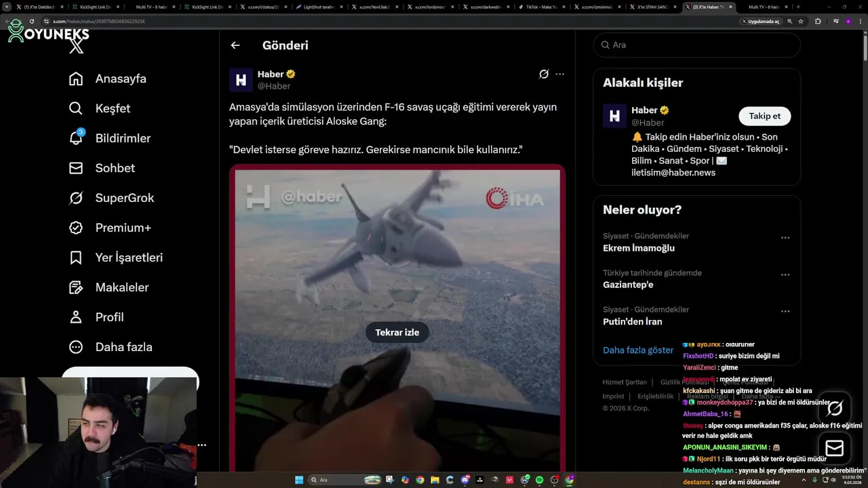Open options for Ekrem İmamoğlu trend
The image size is (868, 488).
pyautogui.click(x=785, y=238)
